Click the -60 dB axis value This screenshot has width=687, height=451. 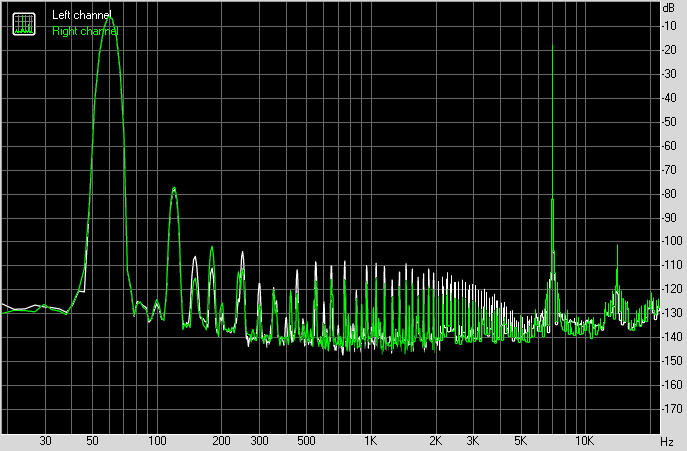click(x=669, y=146)
